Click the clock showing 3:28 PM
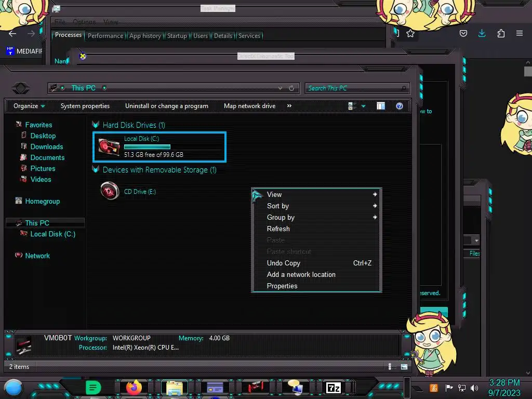Screen dimensions: 532x399 point(504,382)
